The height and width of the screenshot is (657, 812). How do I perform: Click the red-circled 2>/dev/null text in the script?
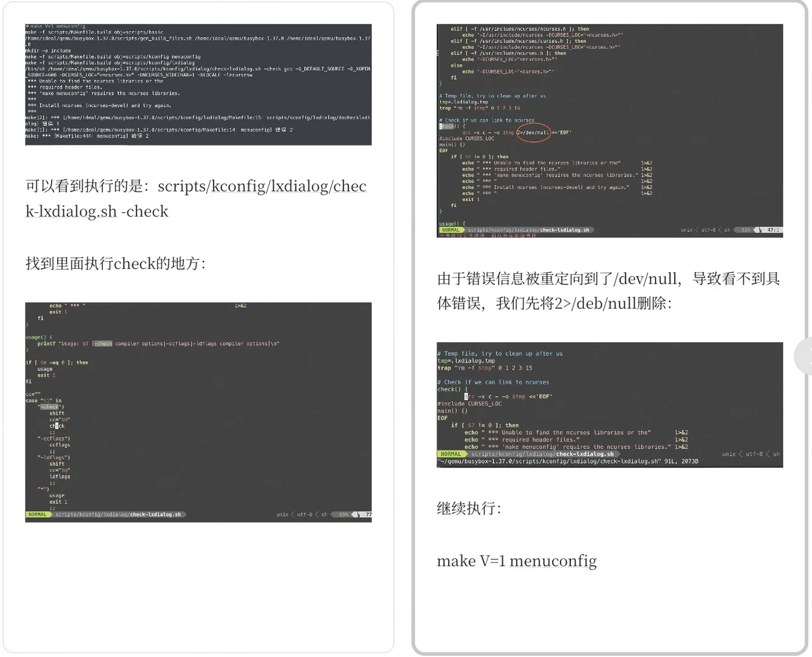(x=533, y=132)
